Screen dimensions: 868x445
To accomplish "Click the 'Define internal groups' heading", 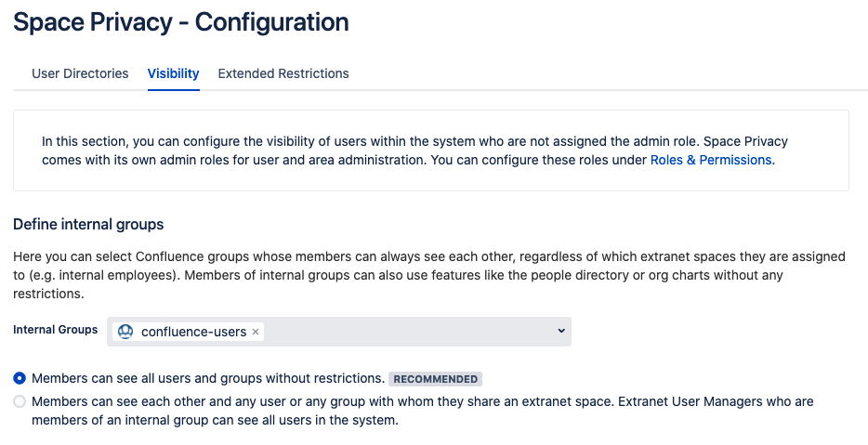I will 88,224.
